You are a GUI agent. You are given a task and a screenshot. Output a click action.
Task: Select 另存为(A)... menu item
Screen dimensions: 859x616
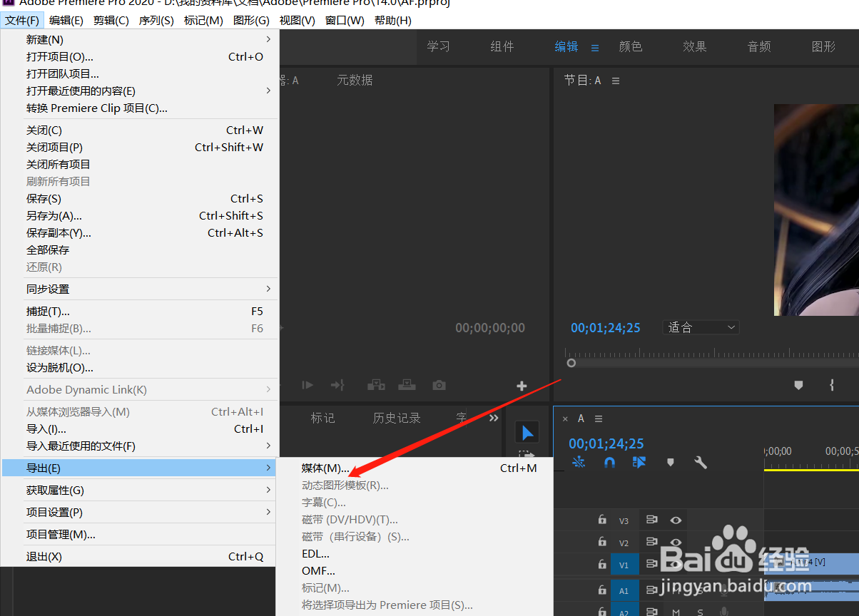point(140,216)
